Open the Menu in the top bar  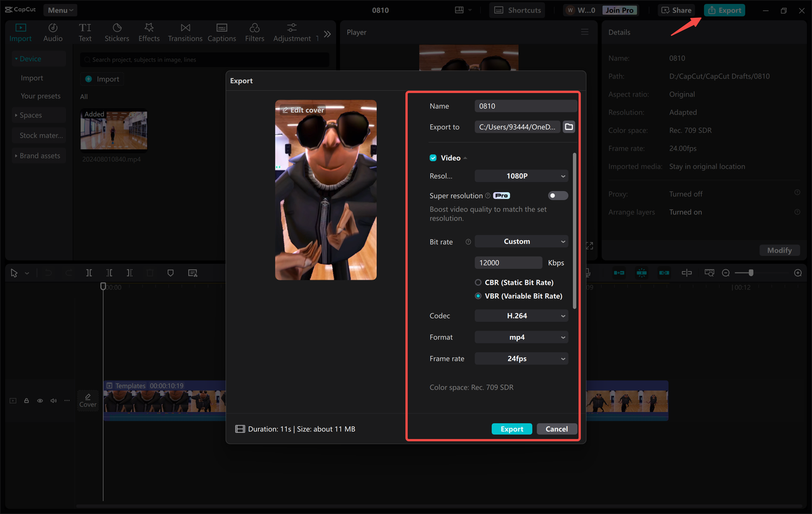coord(60,10)
